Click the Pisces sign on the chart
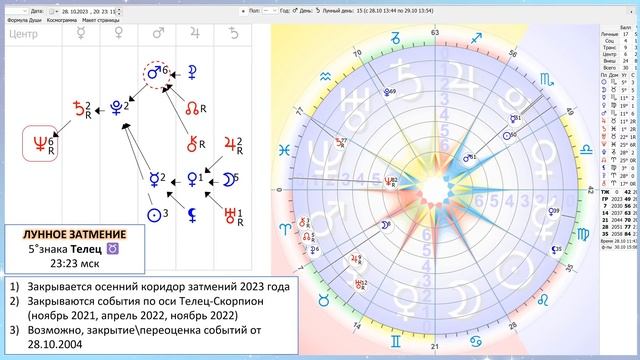The image size is (640, 360). tap(284, 150)
